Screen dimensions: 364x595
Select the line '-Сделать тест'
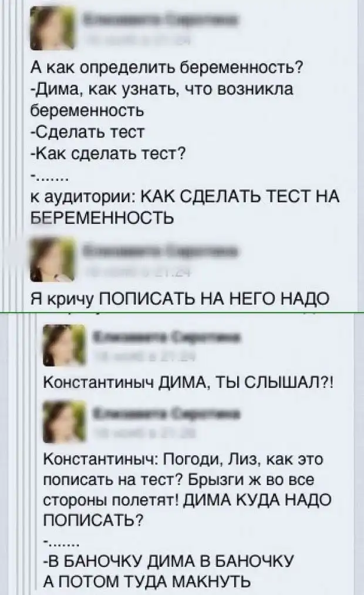coord(87,132)
